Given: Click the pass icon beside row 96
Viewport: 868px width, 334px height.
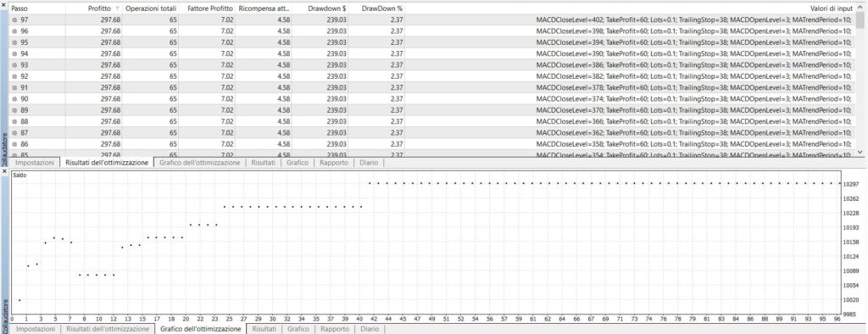Looking at the screenshot, I should click(x=14, y=31).
